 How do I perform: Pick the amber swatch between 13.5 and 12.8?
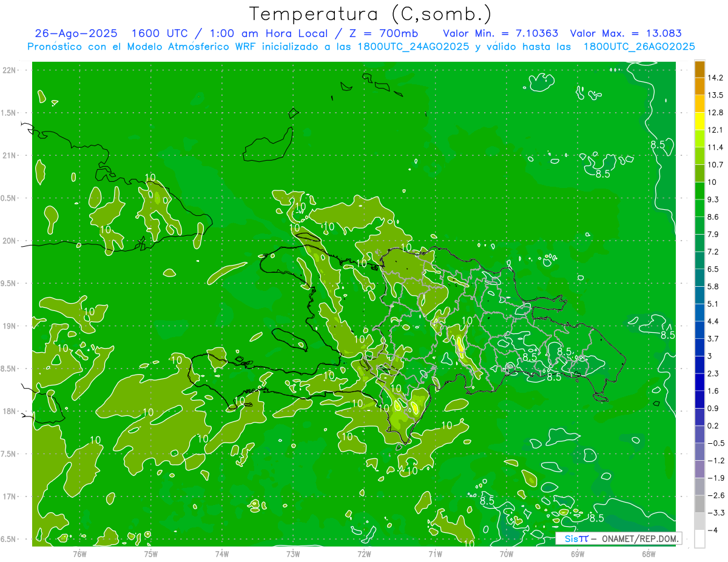point(699,104)
